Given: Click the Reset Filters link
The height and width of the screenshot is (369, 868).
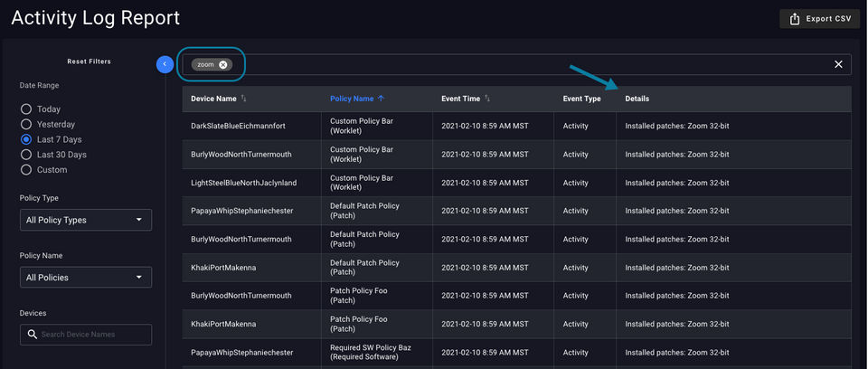Looking at the screenshot, I should (x=89, y=61).
